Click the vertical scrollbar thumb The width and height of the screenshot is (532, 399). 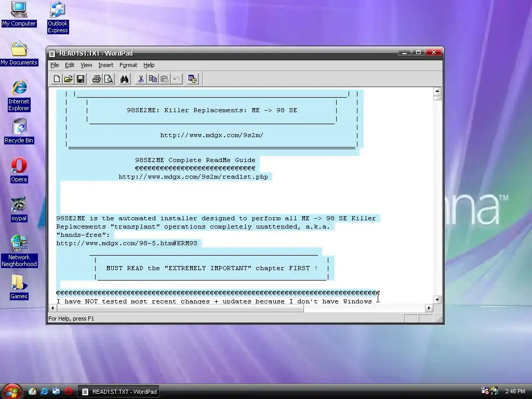pyautogui.click(x=437, y=98)
